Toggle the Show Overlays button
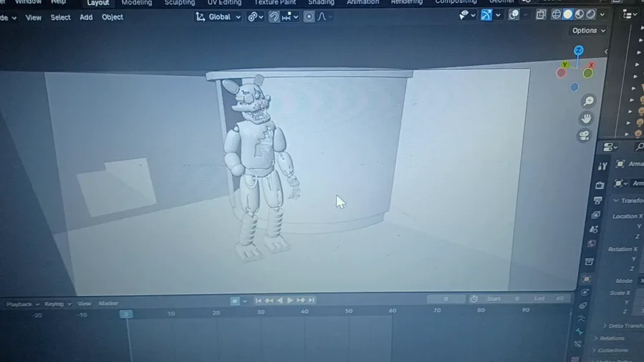 [x=513, y=15]
